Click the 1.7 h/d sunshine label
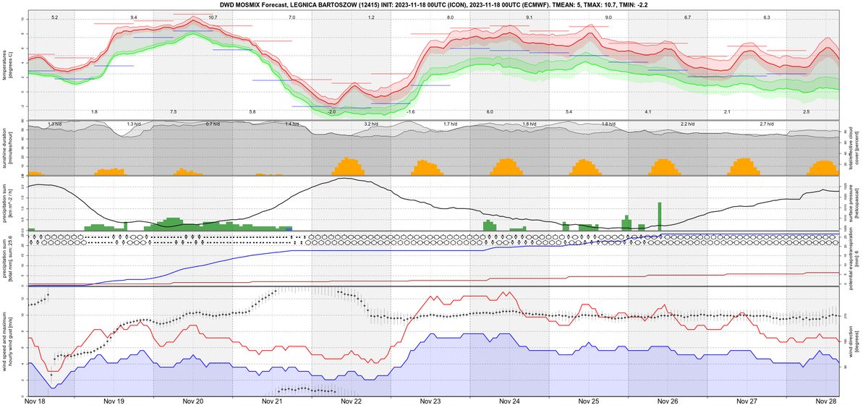The width and height of the screenshot is (868, 413). (x=450, y=124)
